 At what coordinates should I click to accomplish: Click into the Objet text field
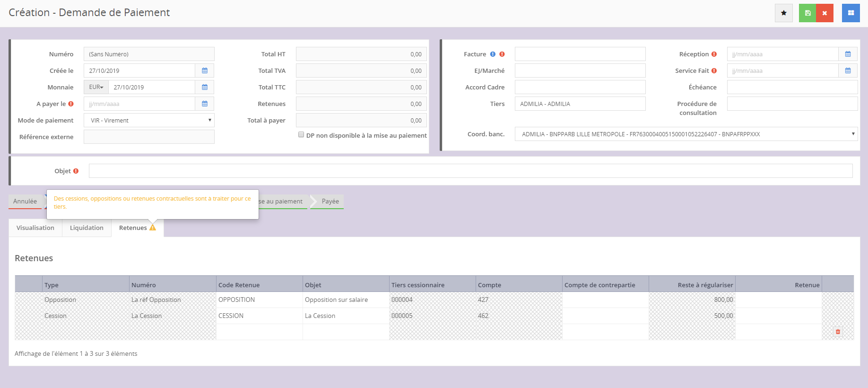(470, 171)
